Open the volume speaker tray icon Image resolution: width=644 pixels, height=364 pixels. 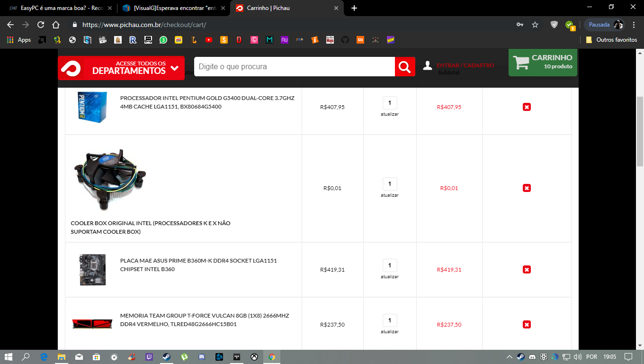pyautogui.click(x=577, y=356)
